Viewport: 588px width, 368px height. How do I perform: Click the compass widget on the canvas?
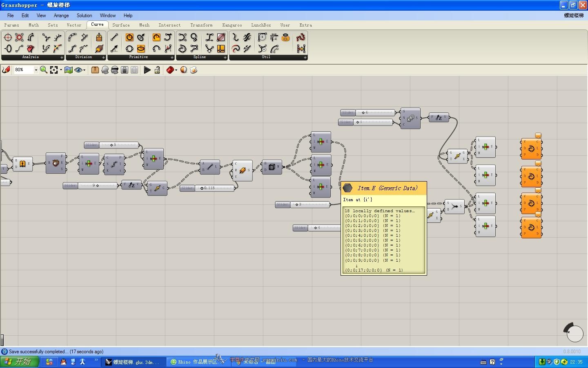(574, 332)
